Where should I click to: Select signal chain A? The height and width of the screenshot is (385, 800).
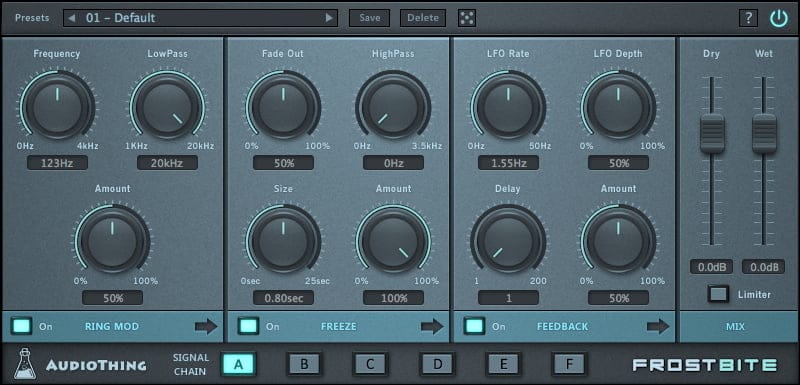coord(238,364)
